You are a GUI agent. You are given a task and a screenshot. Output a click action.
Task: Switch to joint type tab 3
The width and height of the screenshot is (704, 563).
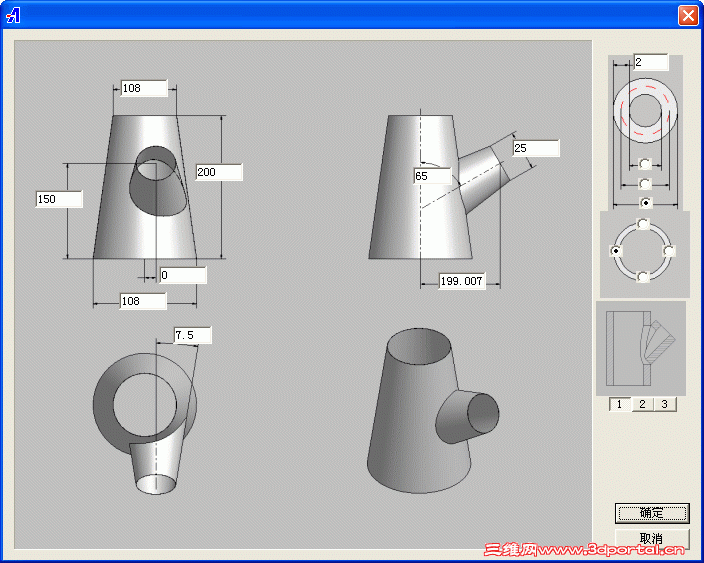[x=665, y=405]
